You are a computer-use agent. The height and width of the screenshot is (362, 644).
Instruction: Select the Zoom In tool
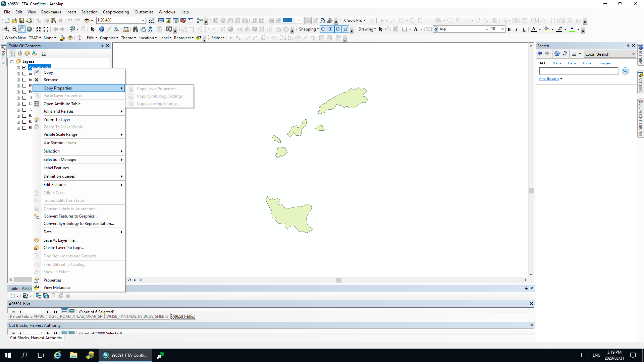(7, 29)
